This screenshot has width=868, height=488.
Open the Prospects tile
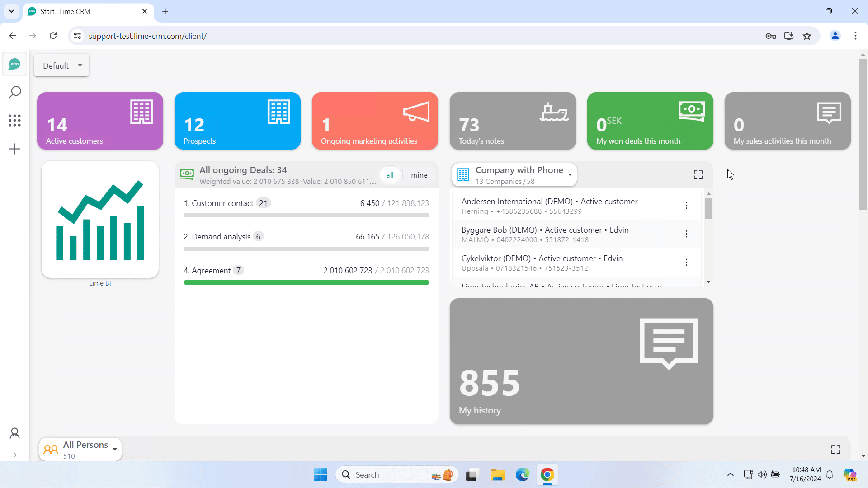coord(237,121)
